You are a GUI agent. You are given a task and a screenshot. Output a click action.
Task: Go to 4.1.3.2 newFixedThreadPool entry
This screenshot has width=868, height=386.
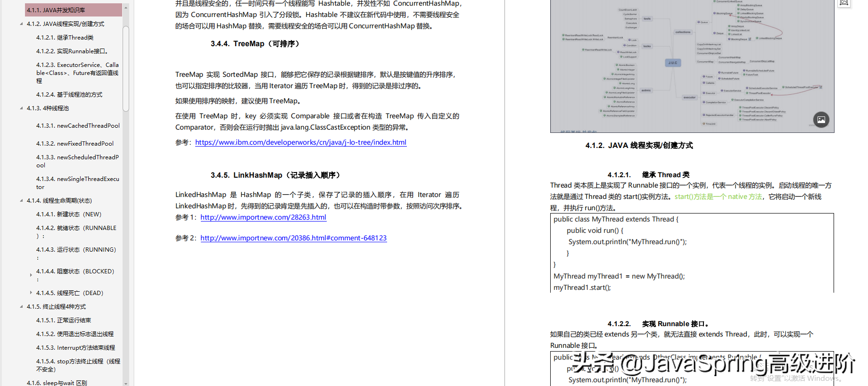click(75, 143)
